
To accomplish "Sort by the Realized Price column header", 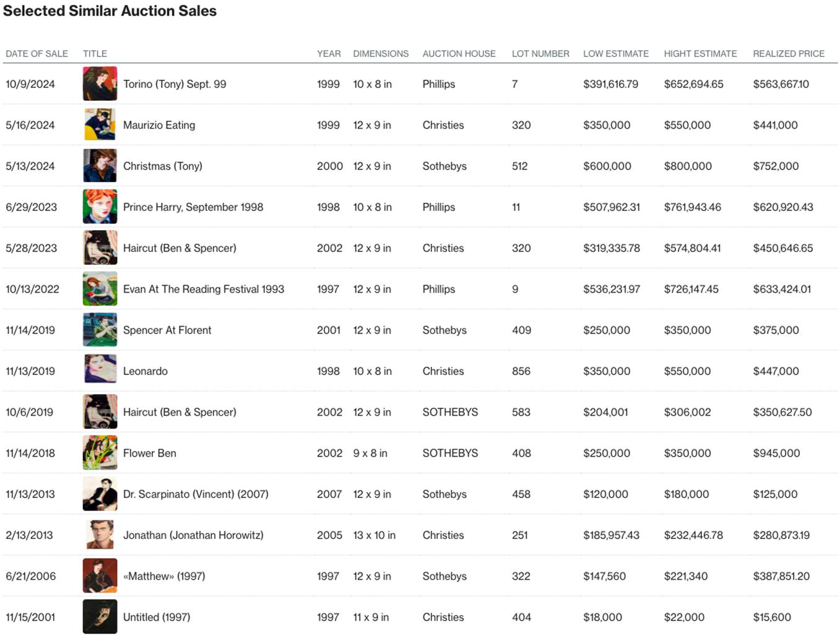I will point(789,54).
